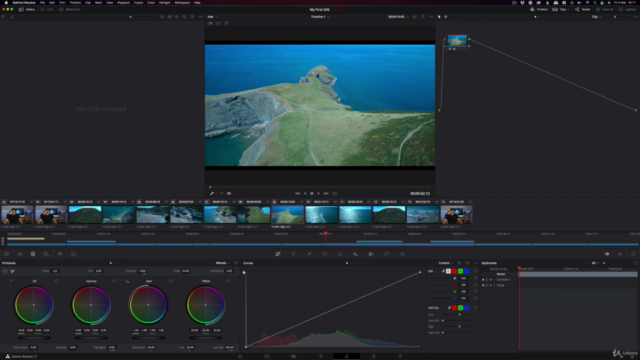Toggle the Soft Clip channel link
640x360 pixels.
449,308
